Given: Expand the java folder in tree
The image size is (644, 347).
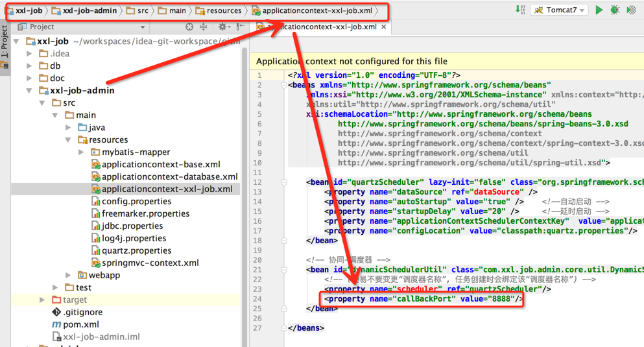Looking at the screenshot, I should tap(68, 128).
